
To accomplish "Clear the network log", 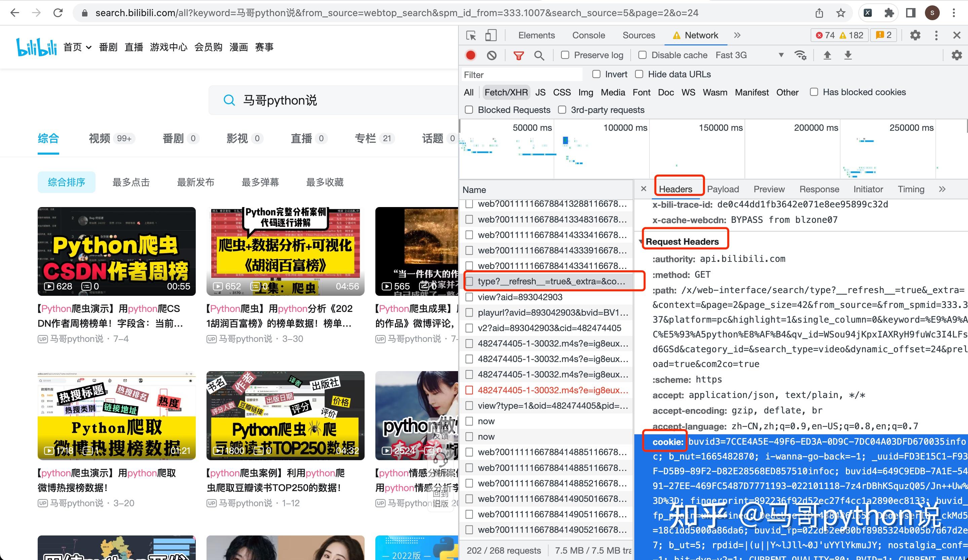I will click(x=491, y=55).
